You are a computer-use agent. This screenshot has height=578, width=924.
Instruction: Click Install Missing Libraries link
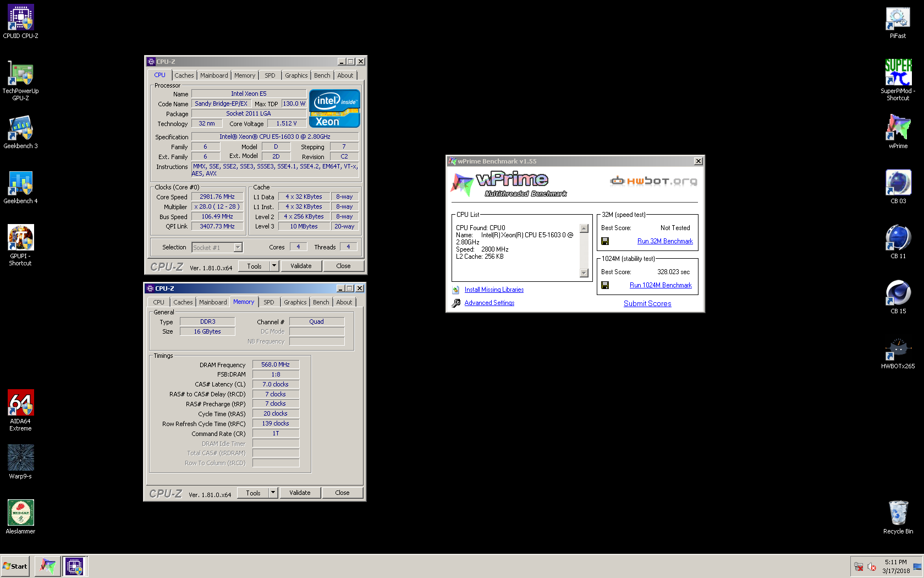point(494,290)
